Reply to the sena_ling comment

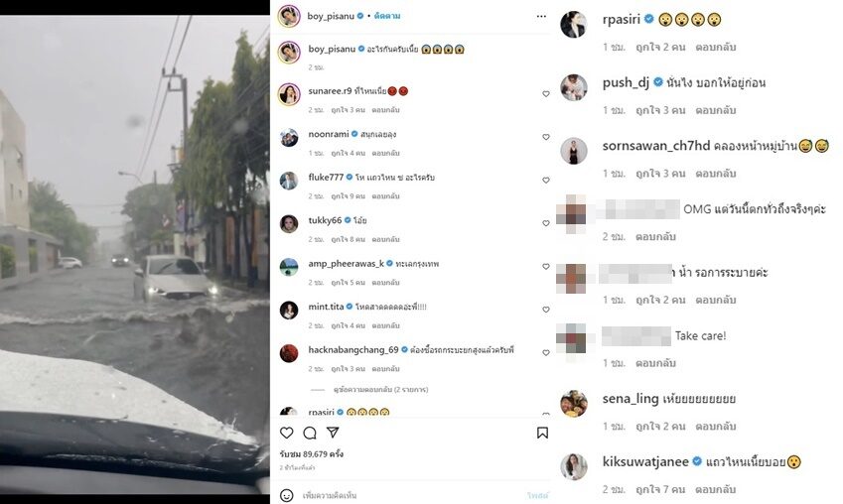pos(715,426)
